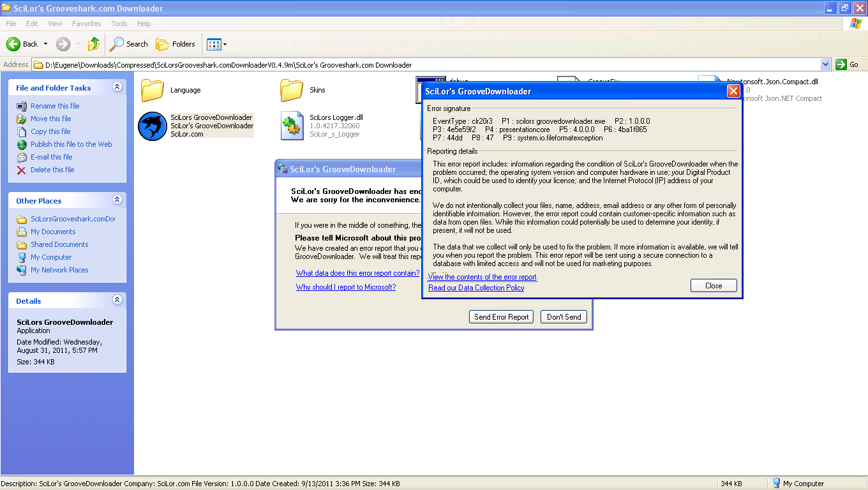Click the Skins folder name label
Viewport: 868px width, 490px height.
coord(317,90)
